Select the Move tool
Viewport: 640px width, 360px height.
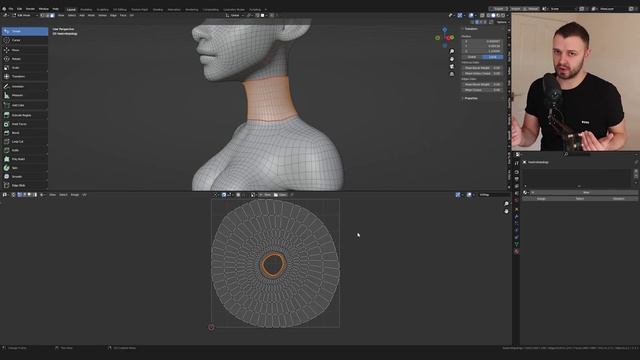click(24, 50)
